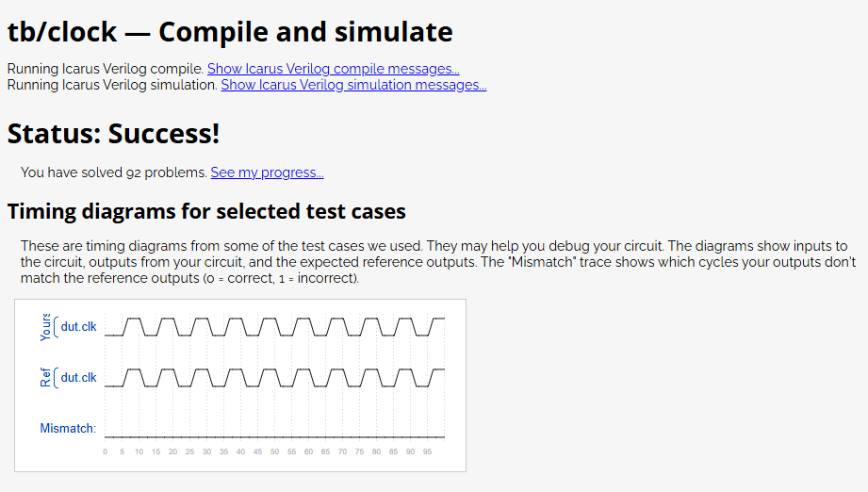
Task: Show Icarus Verilog simulation messages
Action: tap(353, 85)
